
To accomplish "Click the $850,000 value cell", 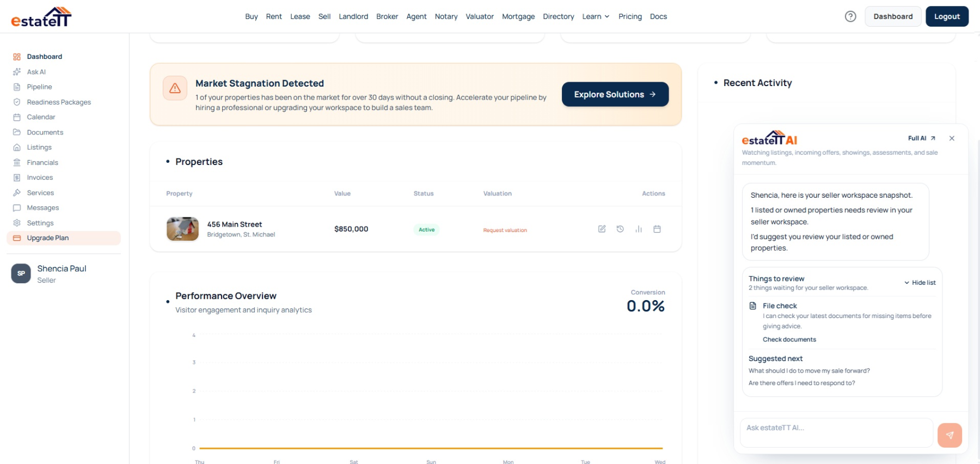I will [351, 229].
